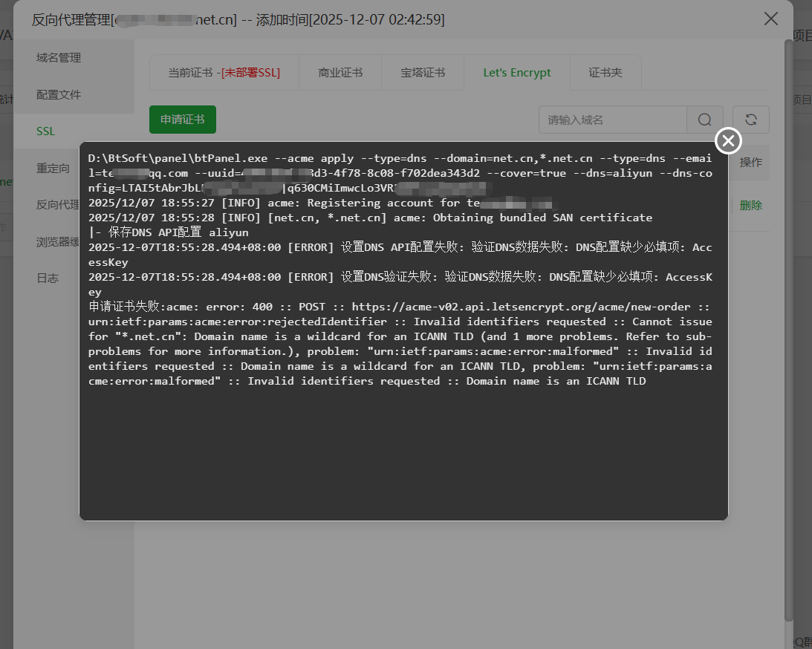Click the letsencrypt new-order URL text
The width and height of the screenshot is (812, 649).
pos(521,307)
